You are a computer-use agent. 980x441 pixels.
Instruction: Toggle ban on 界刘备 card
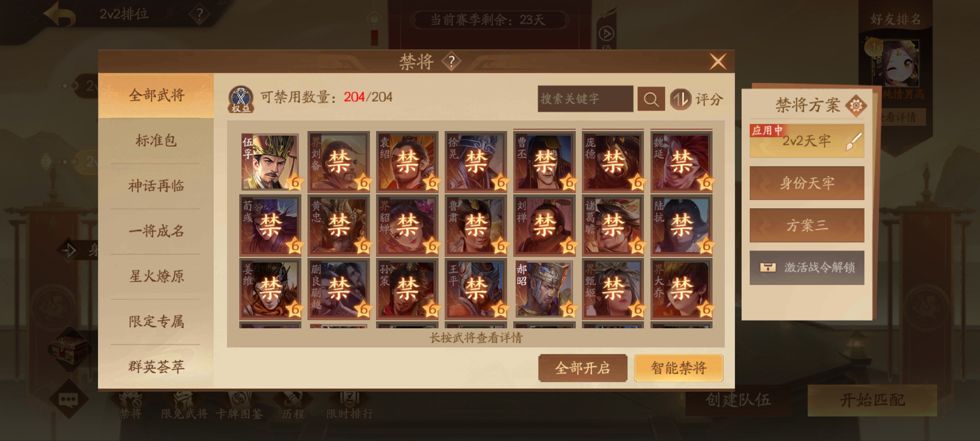coord(339,162)
